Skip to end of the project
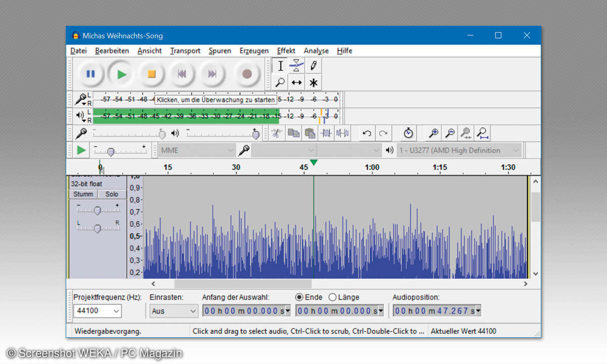Screen dimensions: 607x364 [212, 74]
